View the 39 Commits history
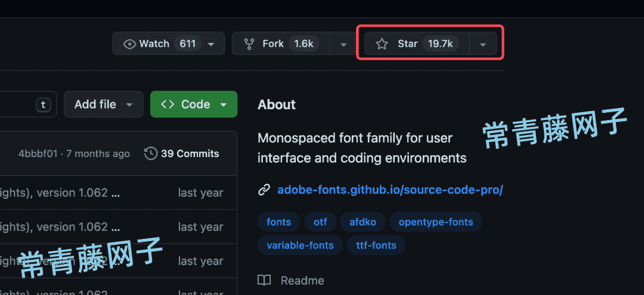The width and height of the screenshot is (644, 295). click(x=181, y=154)
